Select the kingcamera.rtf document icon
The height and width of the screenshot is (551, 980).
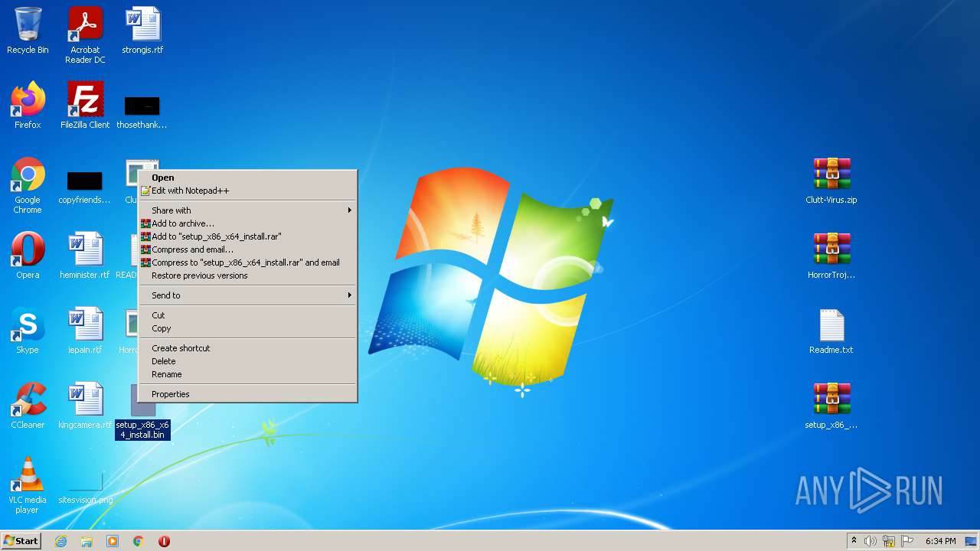pos(85,406)
